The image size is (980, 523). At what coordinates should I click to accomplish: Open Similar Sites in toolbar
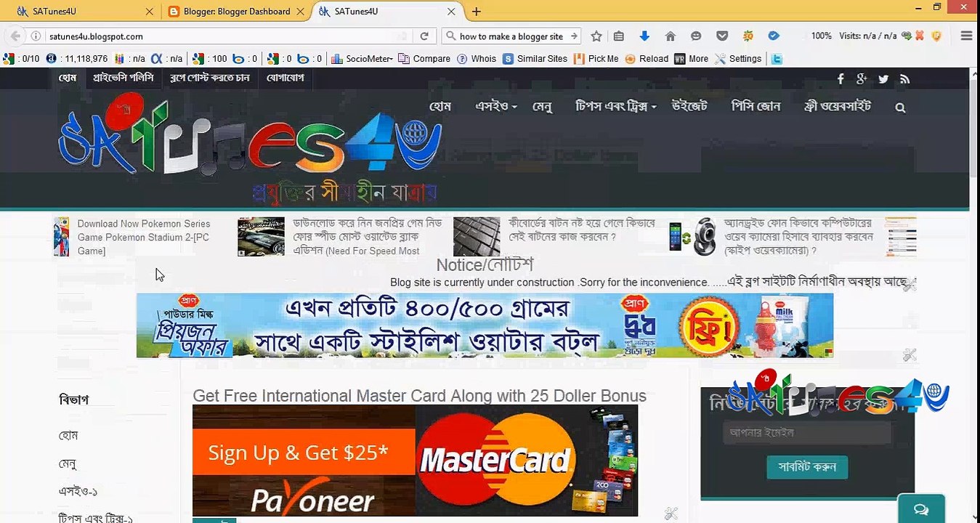click(535, 59)
